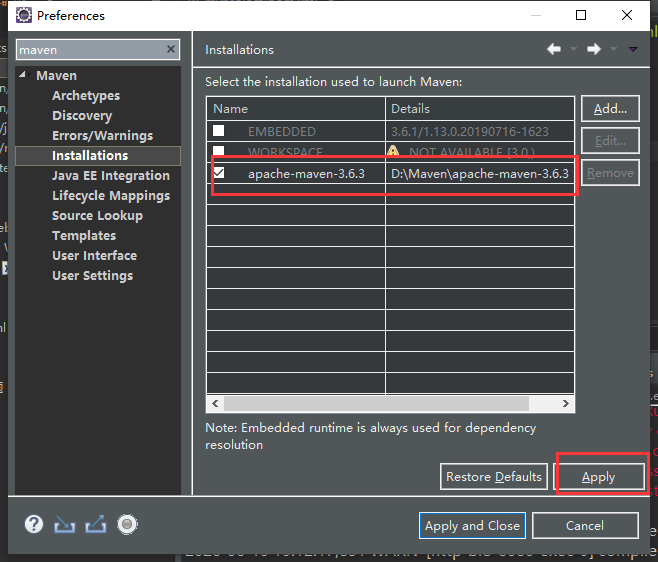This screenshot has height=562, width=658.
Task: Open User Interface settings
Action: (94, 256)
